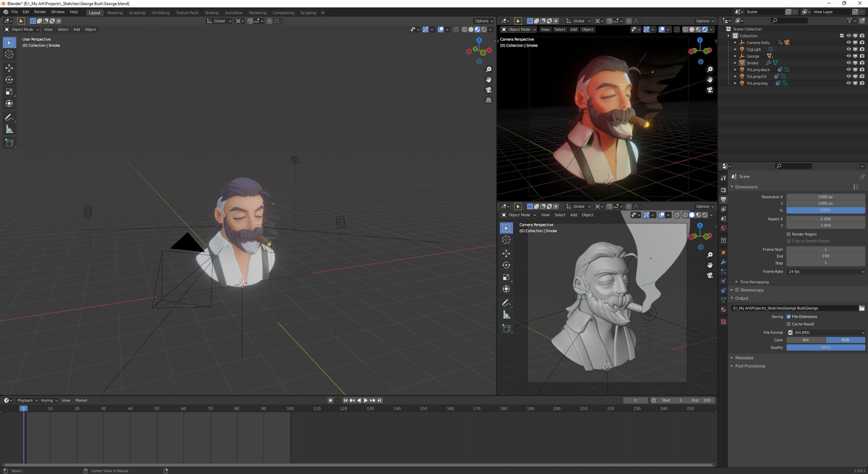
Task: Select the Annotate pencil tool
Action: click(x=9, y=118)
